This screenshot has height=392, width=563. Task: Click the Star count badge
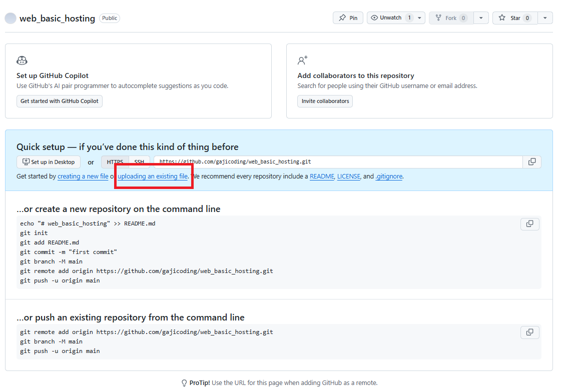(x=527, y=18)
